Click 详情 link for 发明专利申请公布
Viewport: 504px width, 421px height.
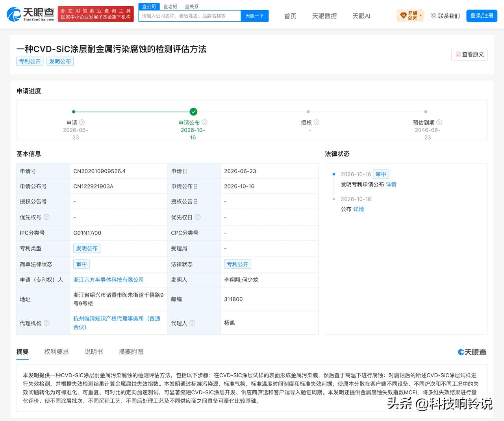[391, 184]
